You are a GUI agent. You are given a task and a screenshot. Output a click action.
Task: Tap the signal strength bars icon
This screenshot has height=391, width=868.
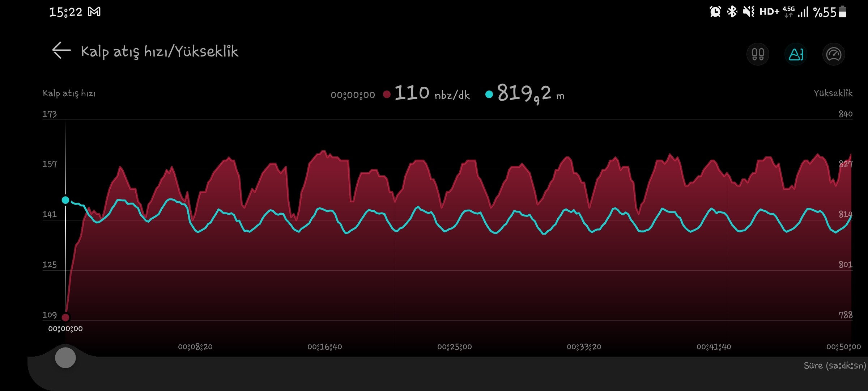pyautogui.click(x=803, y=13)
